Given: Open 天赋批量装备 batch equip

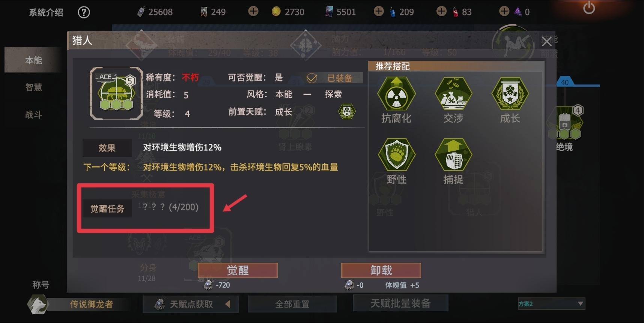Looking at the screenshot, I should (400, 303).
